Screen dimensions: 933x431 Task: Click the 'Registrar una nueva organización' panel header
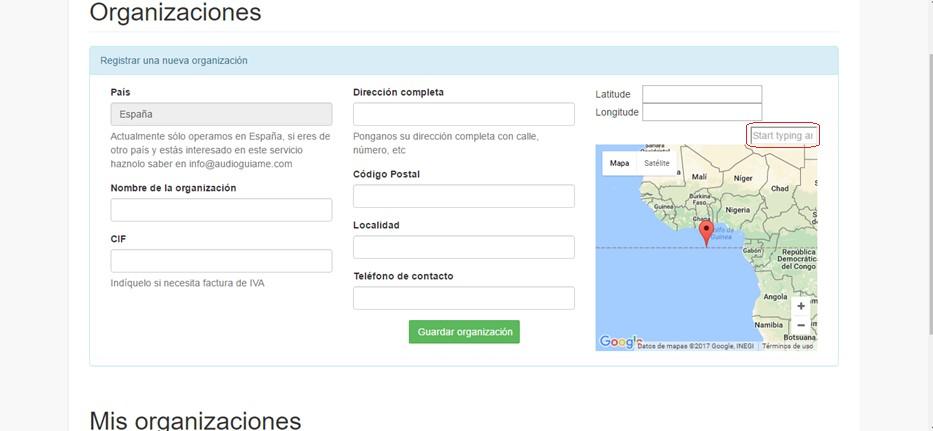click(x=174, y=60)
